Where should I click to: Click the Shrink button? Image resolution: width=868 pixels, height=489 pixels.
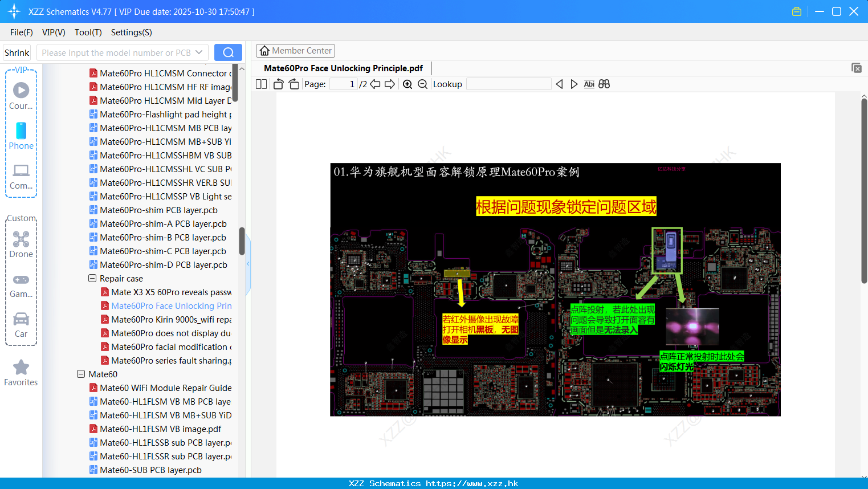pos(17,52)
